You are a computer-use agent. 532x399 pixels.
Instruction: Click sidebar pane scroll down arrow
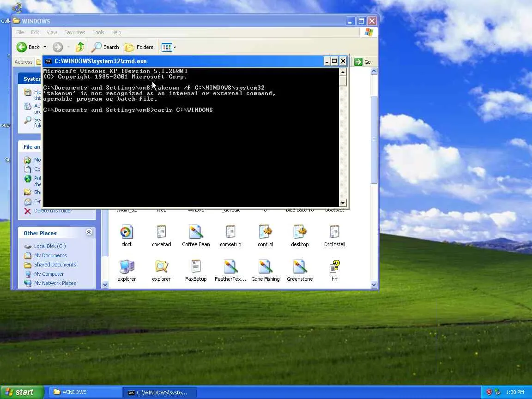point(105,284)
